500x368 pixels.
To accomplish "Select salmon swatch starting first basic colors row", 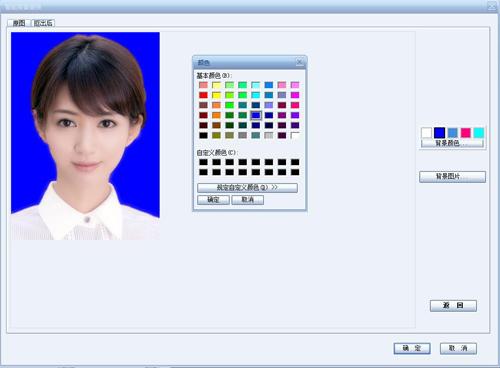I will pos(203,85).
